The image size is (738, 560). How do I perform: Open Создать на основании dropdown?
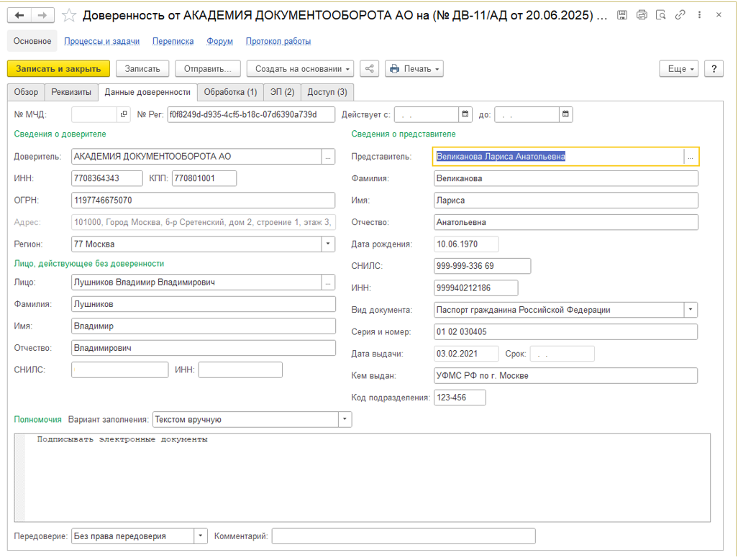click(x=300, y=68)
